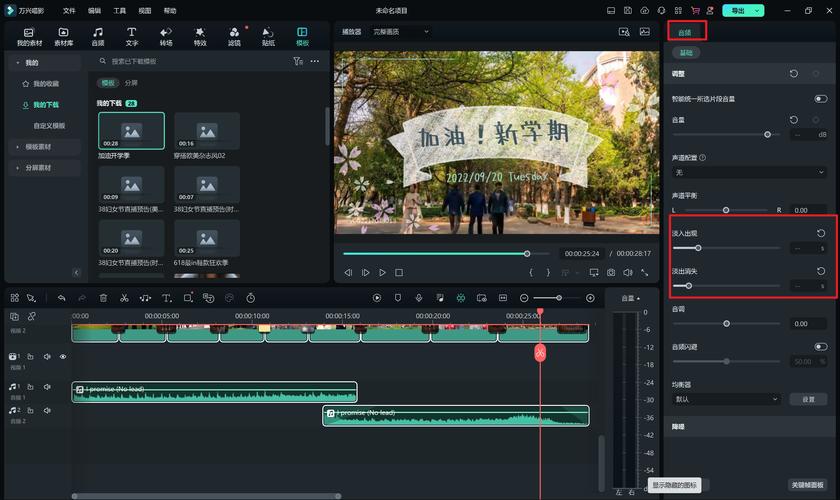Click the snapshot camera icon under preview
This screenshot has height=500, width=840.
[610, 272]
